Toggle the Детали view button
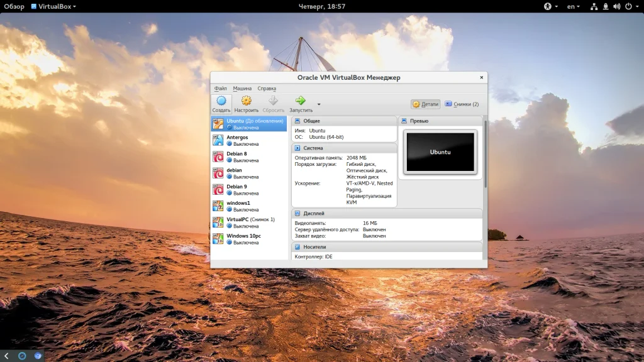The image size is (644, 362). click(x=426, y=104)
